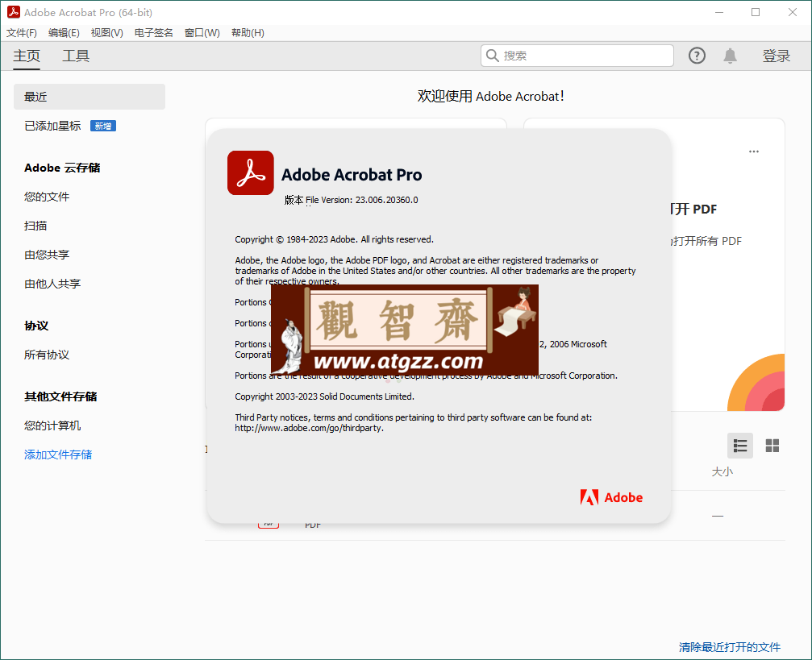The image size is (812, 660).
Task: Click the 清除最近打开的文件 link
Action: 729,647
